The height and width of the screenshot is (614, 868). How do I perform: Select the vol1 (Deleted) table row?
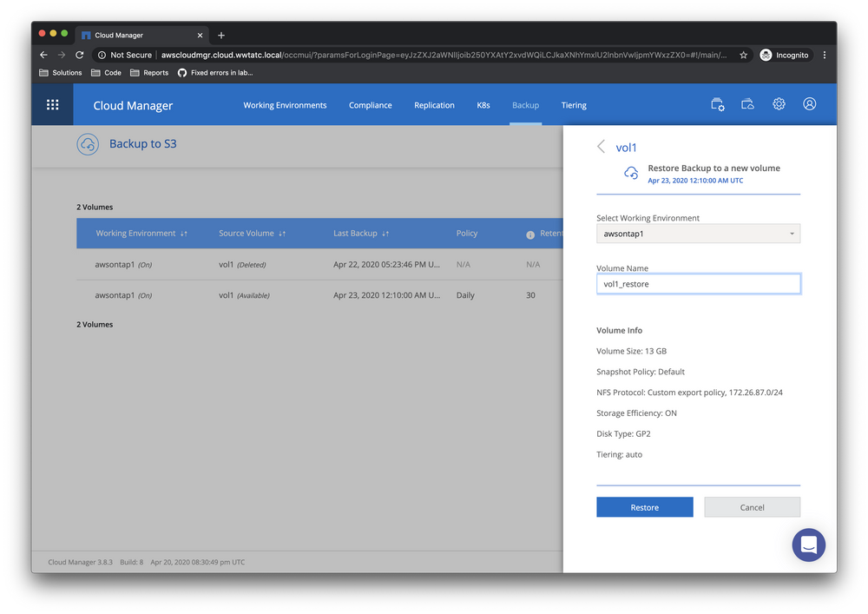[319, 265]
